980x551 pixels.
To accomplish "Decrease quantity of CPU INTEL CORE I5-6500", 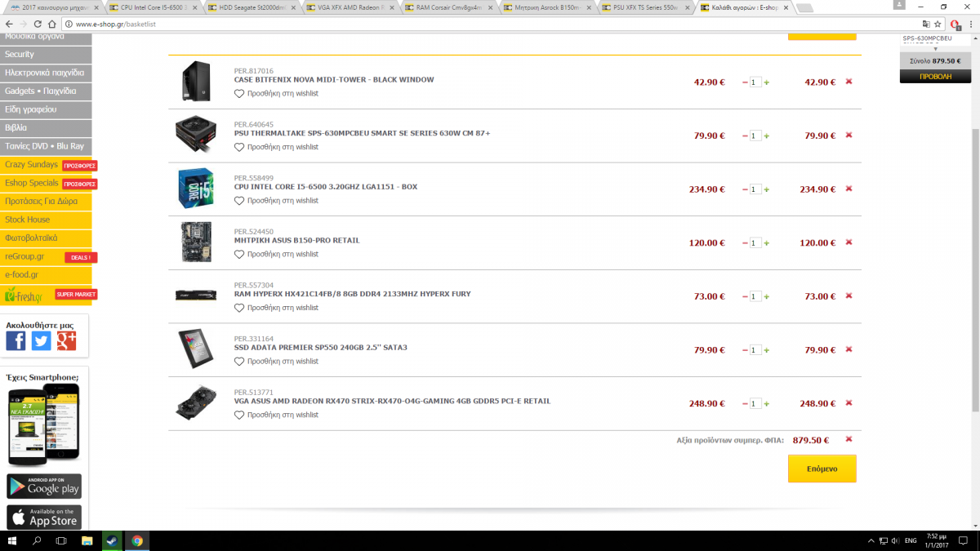I will coord(745,189).
